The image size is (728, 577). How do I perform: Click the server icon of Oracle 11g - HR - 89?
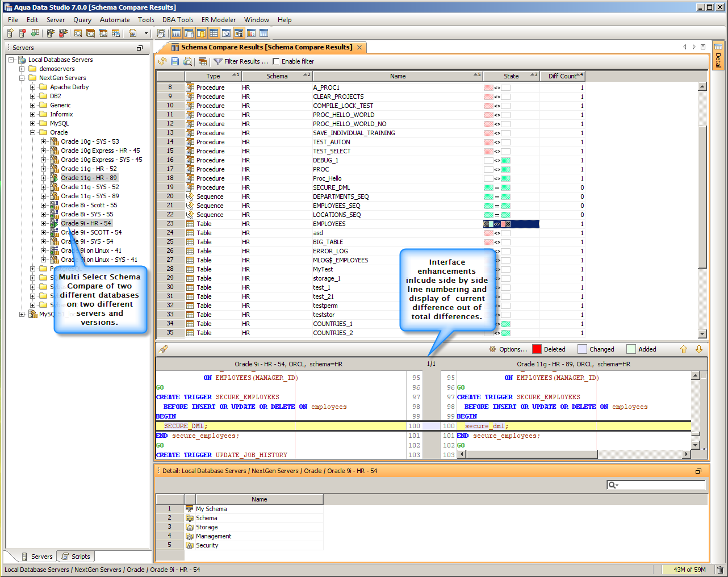pyautogui.click(x=55, y=178)
